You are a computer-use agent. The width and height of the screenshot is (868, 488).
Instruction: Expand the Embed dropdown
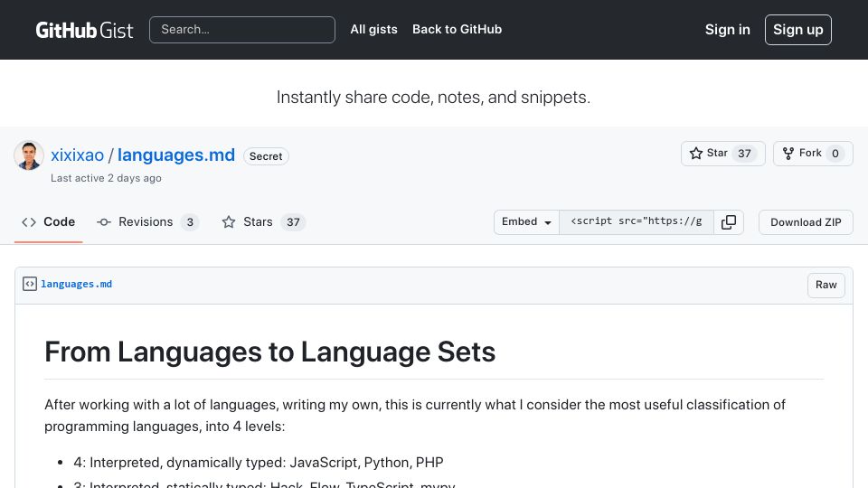[x=526, y=222]
